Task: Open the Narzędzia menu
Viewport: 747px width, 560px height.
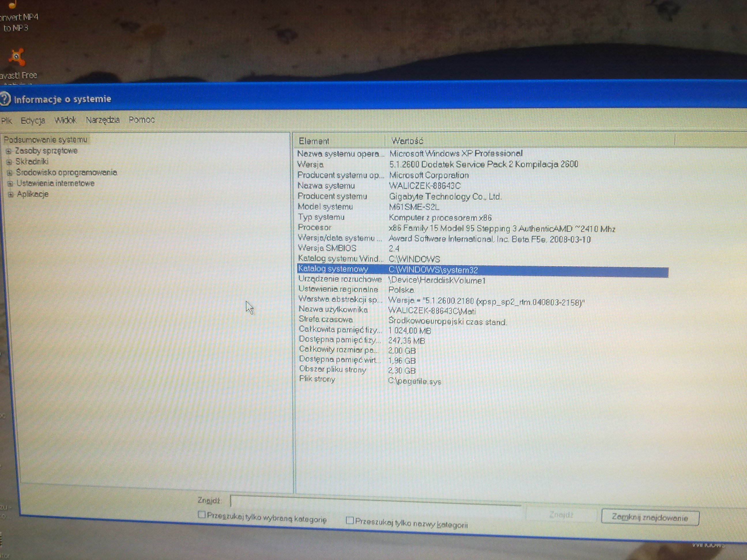Action: click(x=103, y=120)
